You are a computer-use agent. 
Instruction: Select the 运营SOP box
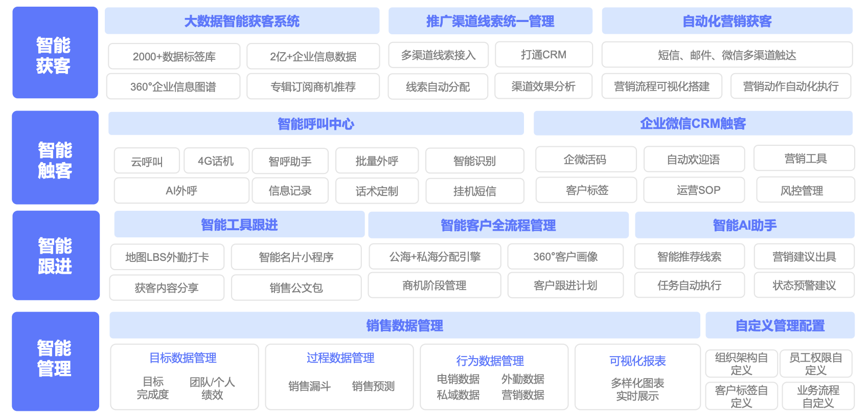[x=698, y=190]
